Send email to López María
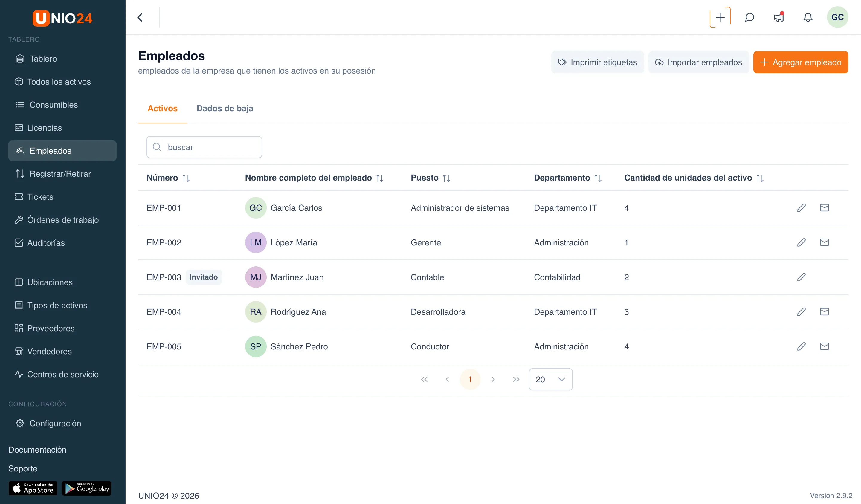Viewport: 861px width, 504px height. 824,242
